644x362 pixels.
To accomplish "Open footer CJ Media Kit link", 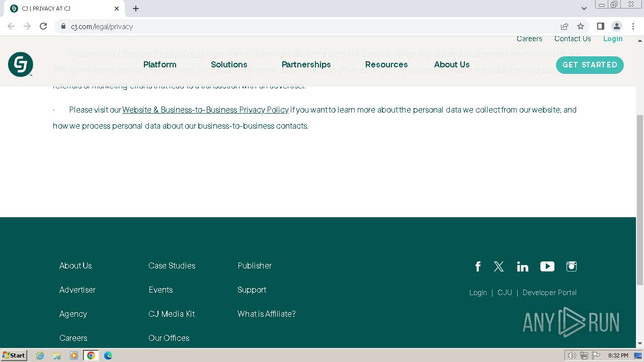I will click(x=172, y=314).
